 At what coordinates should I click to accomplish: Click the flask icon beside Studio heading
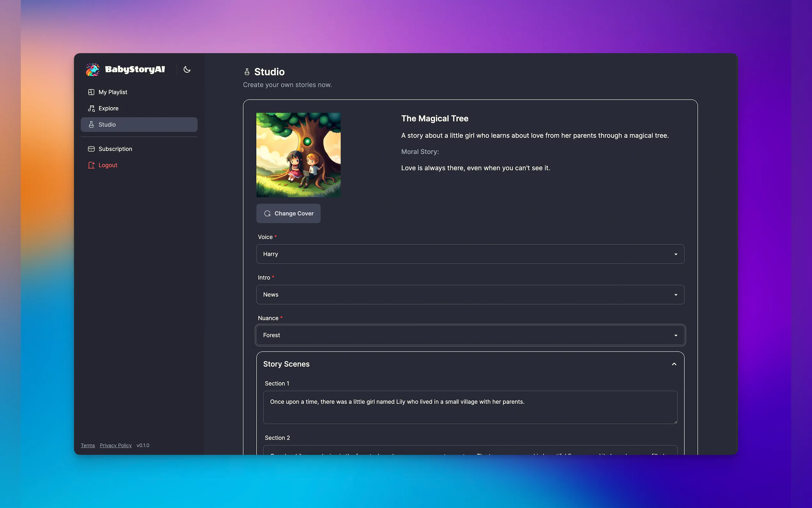pos(247,72)
